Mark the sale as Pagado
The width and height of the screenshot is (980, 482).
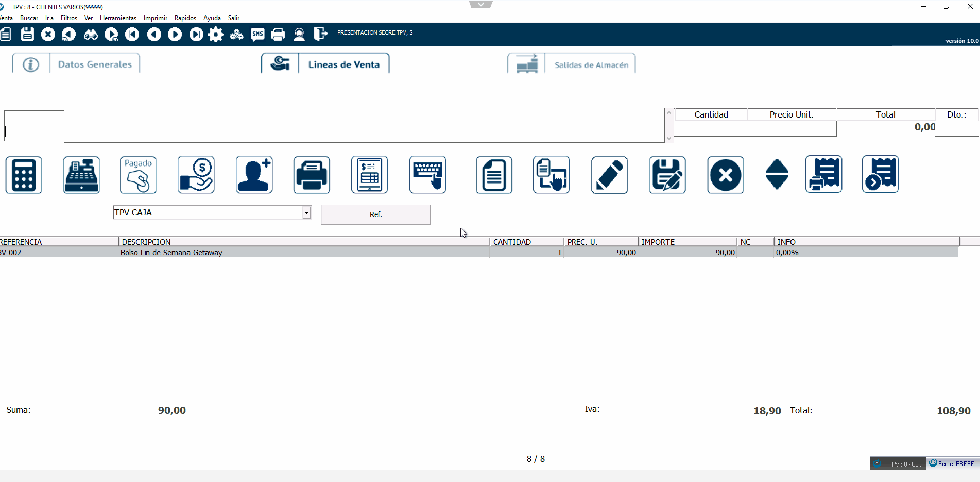click(x=138, y=175)
